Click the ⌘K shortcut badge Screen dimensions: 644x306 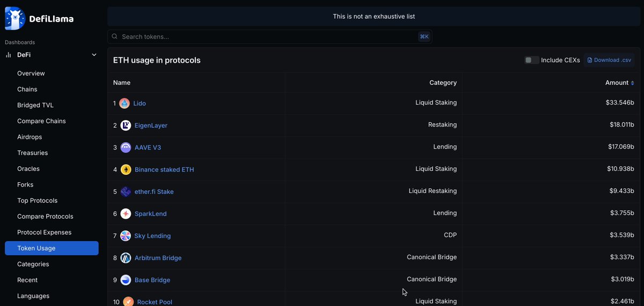(x=424, y=36)
